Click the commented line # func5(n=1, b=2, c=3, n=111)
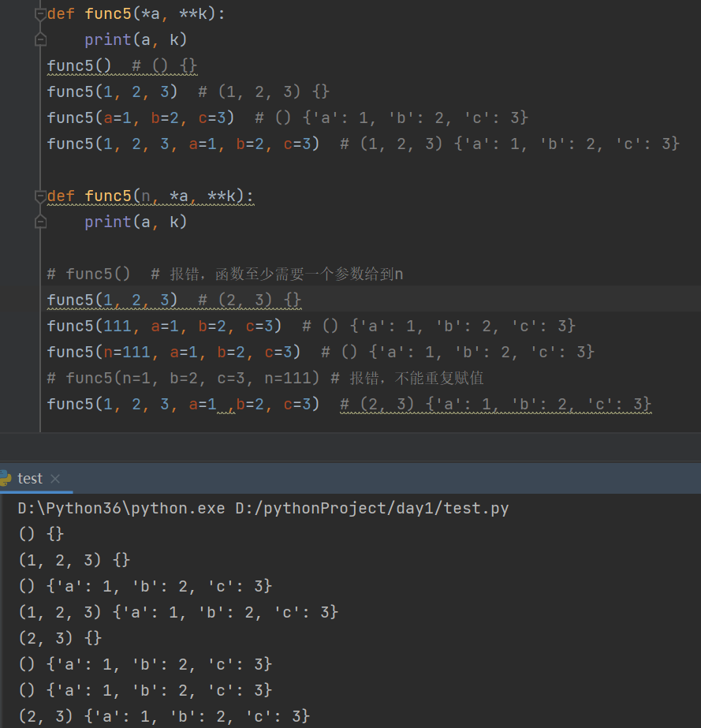 coord(265,378)
